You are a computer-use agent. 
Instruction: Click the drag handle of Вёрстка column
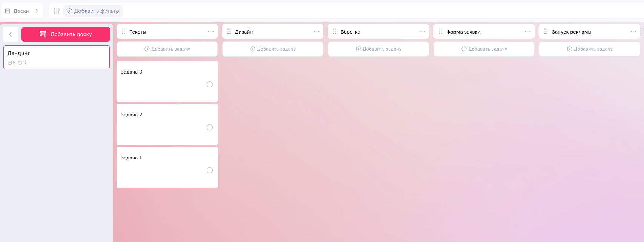(x=335, y=32)
